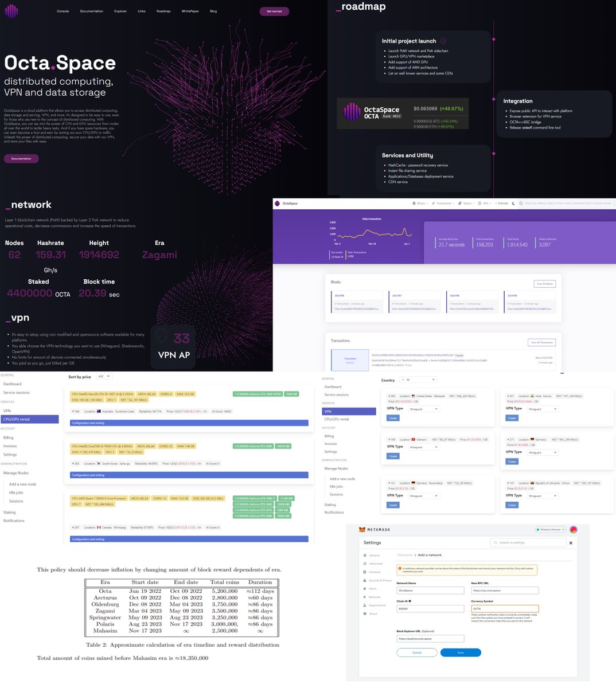The height and width of the screenshot is (688, 616).
Task: Click the search icon in the Search in settings field
Action: pyautogui.click(x=496, y=542)
